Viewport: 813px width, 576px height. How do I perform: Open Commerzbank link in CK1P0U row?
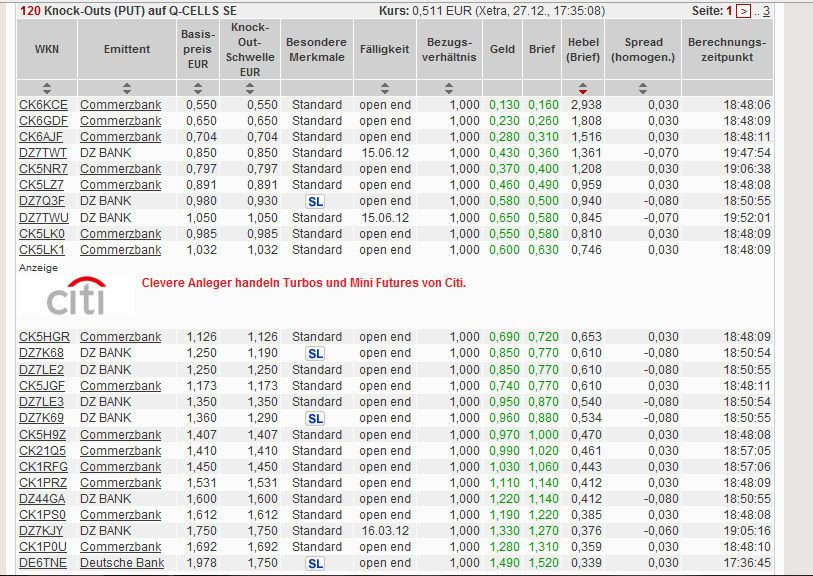121,547
